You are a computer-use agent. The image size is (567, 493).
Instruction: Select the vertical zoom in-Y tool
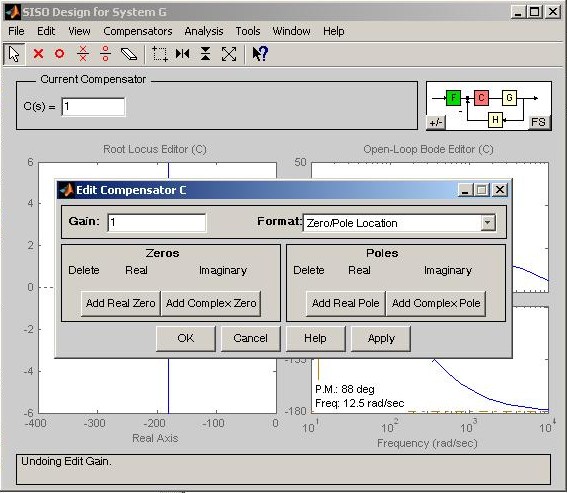tap(205, 54)
